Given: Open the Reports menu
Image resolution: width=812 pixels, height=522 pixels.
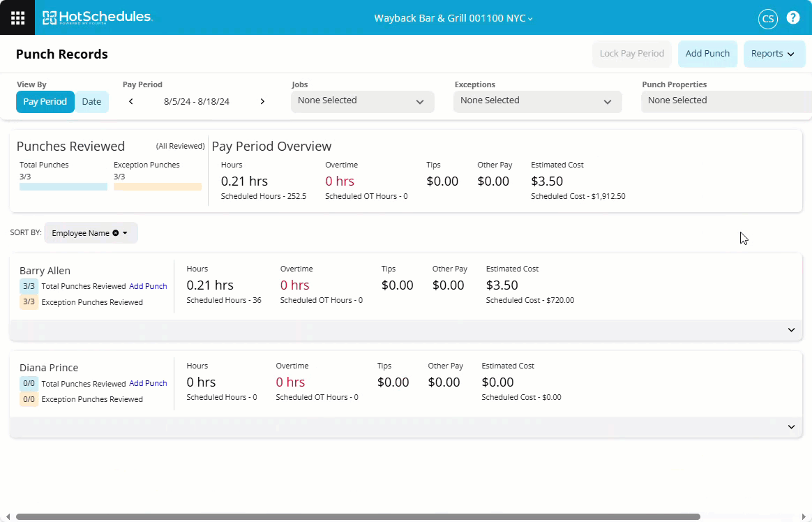Looking at the screenshot, I should click(x=774, y=54).
